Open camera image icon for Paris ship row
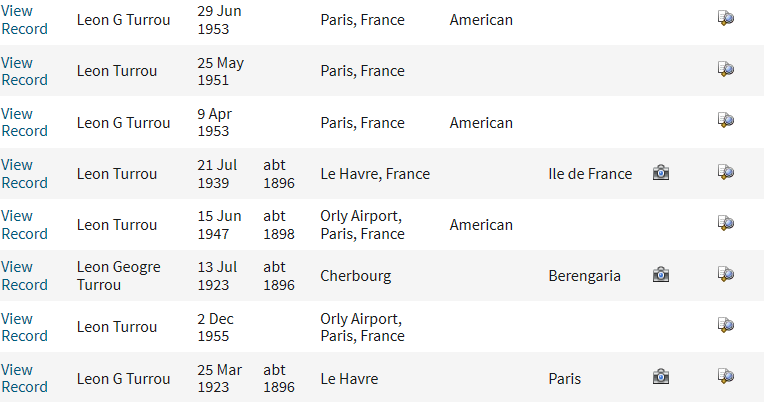The height and width of the screenshot is (402, 764). pos(661,377)
